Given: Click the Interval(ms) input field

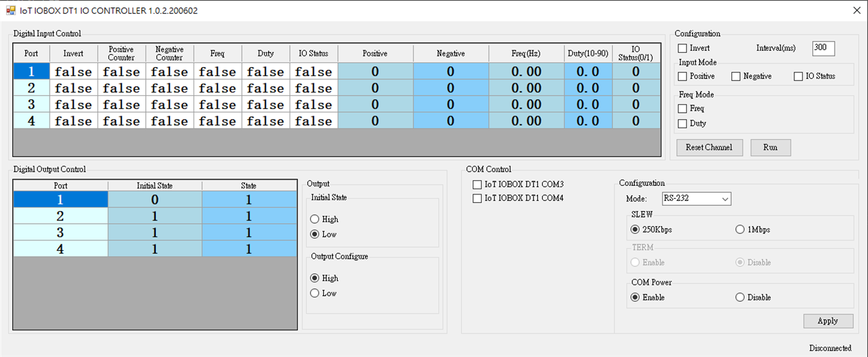Looking at the screenshot, I should tap(823, 48).
